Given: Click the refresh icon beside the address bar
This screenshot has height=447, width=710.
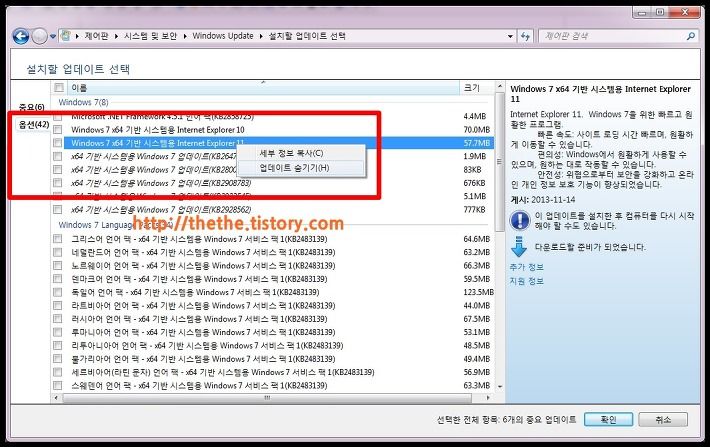Looking at the screenshot, I should tap(525, 36).
